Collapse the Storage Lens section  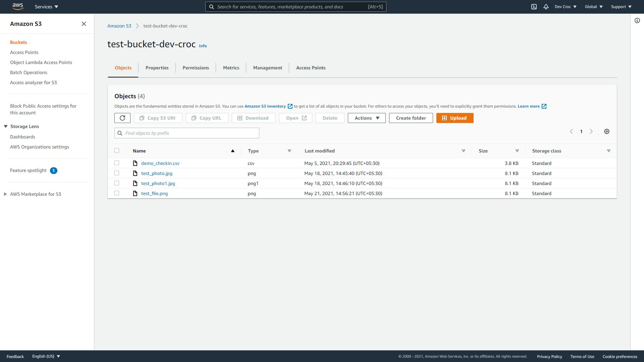(x=6, y=126)
